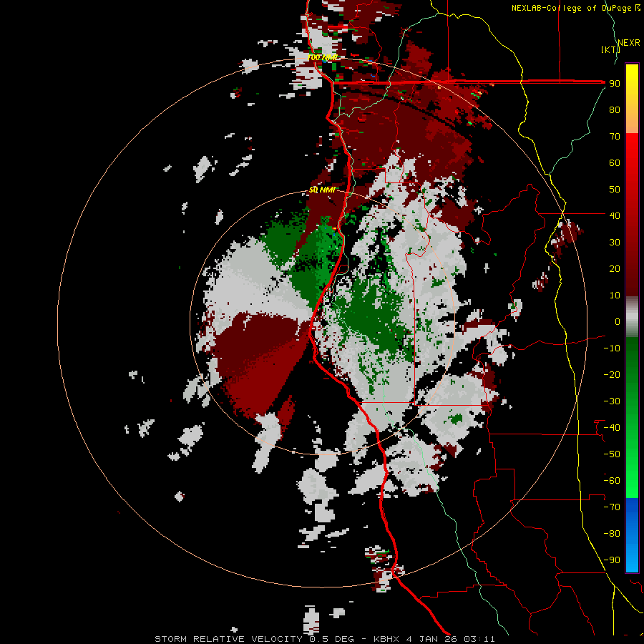The height and width of the screenshot is (644, 644).
Task: Select the -90 value on the velocity scale
Action: [612, 560]
